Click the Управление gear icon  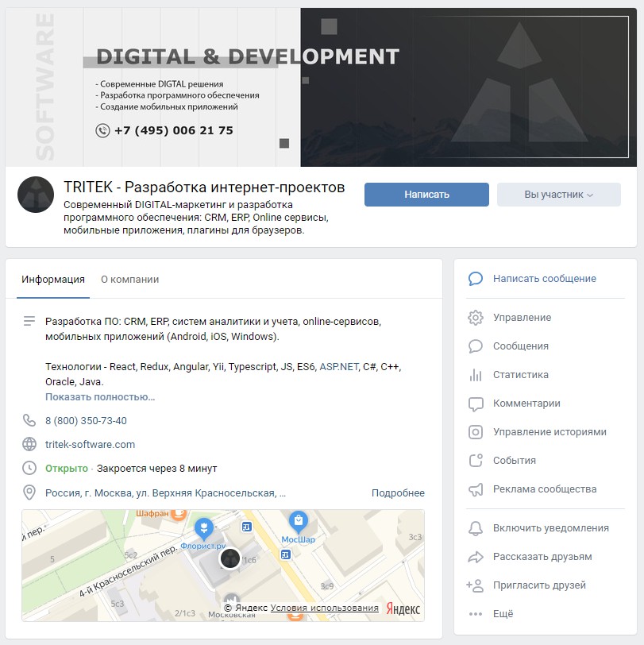coord(476,318)
